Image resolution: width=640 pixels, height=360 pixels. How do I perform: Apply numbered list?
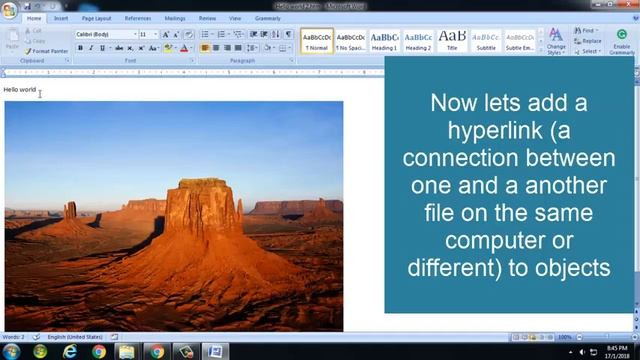[221, 34]
